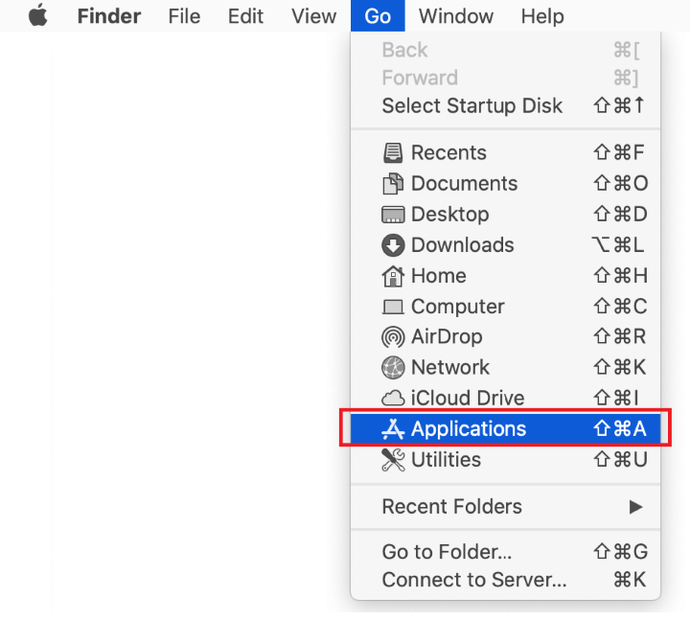Open the Apple menu
The width and height of the screenshot is (690, 619).
click(38, 16)
